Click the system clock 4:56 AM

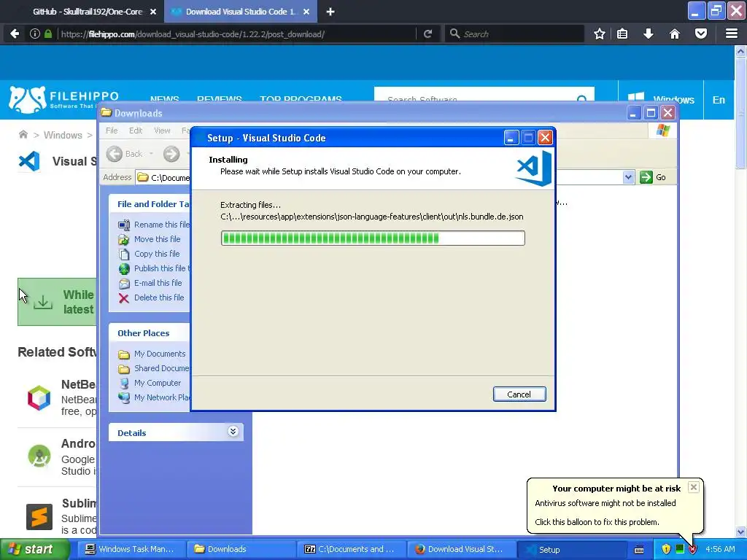point(720,549)
